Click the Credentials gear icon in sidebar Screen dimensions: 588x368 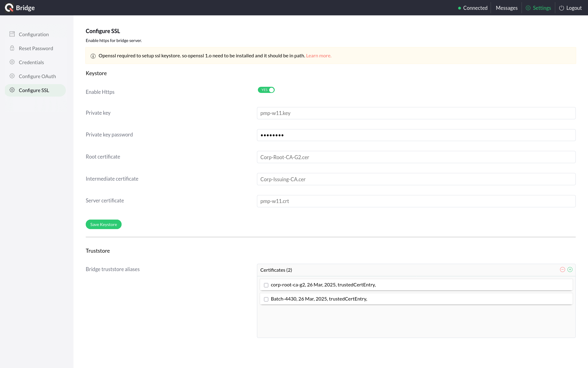12,62
